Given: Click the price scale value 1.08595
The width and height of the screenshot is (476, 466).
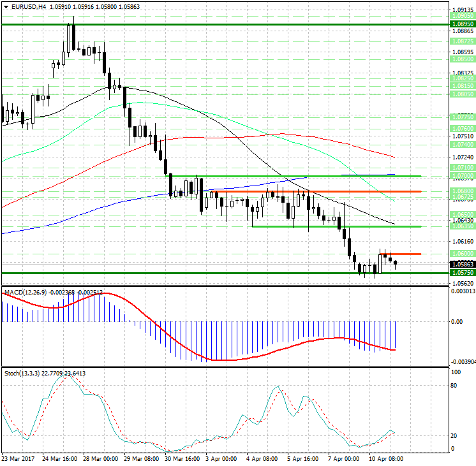Looking at the screenshot, I should point(463,52).
